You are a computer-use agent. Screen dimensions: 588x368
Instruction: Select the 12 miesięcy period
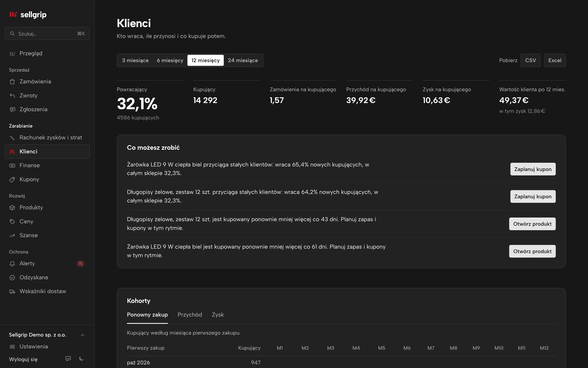point(206,60)
